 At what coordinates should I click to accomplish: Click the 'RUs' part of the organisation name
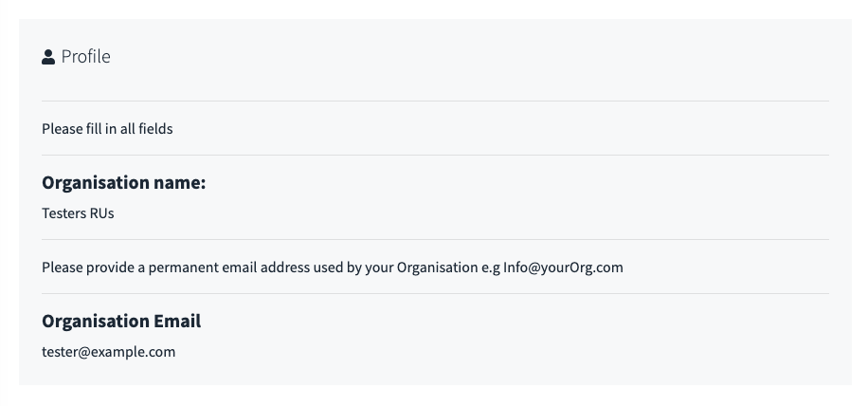pos(101,213)
